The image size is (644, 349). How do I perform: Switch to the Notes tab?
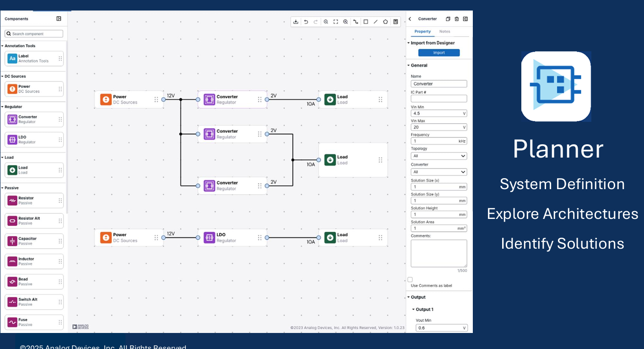coord(444,32)
